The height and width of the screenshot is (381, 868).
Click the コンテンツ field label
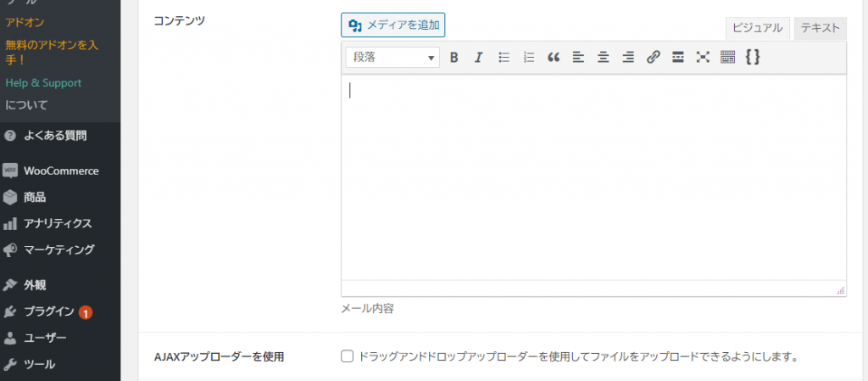(179, 21)
